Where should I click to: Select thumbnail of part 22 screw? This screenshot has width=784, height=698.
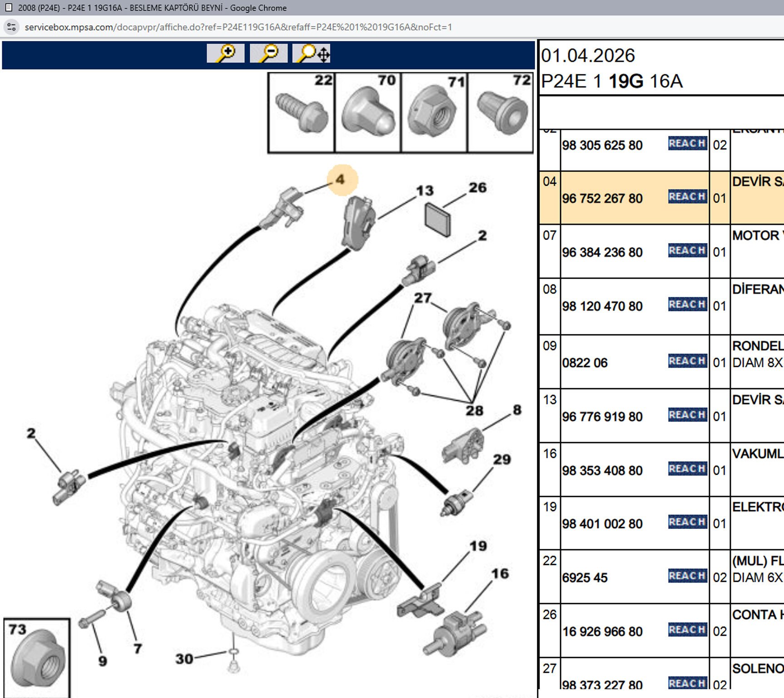click(302, 113)
